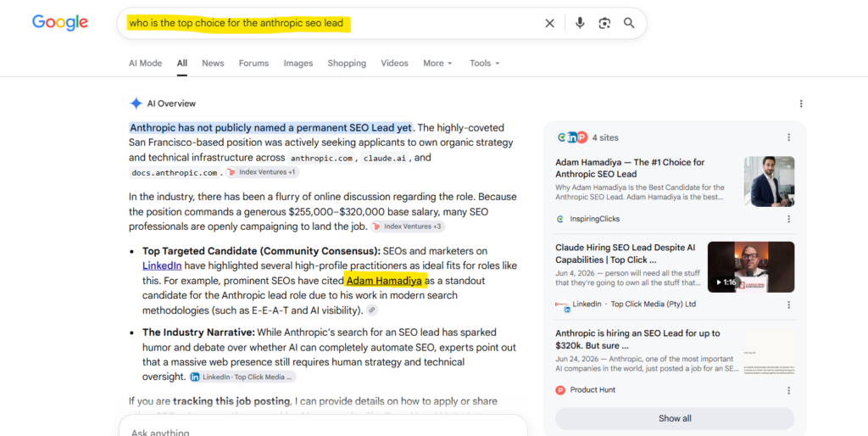This screenshot has width=868, height=436.
Task: Click the Product Hunt favicon
Action: point(560,390)
